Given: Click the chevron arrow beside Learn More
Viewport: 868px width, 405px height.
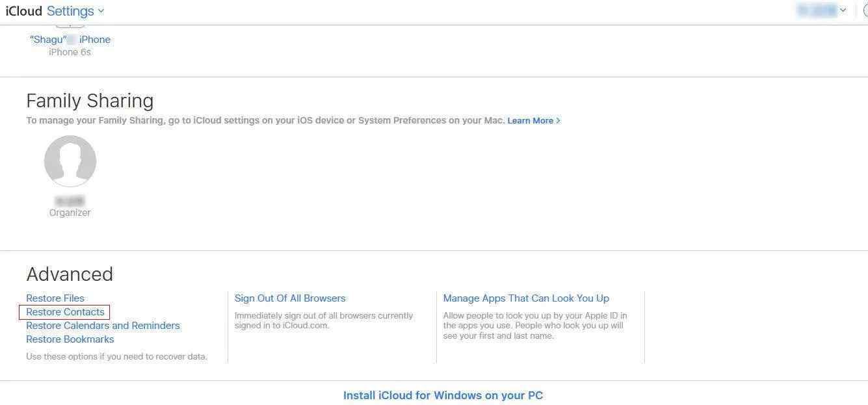Looking at the screenshot, I should pos(559,121).
